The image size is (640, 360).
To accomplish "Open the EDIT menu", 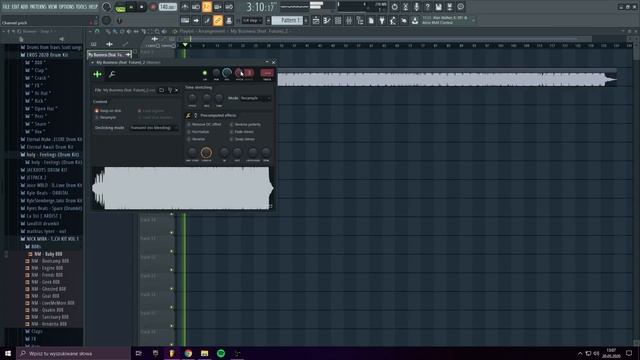I will [x=16, y=7].
